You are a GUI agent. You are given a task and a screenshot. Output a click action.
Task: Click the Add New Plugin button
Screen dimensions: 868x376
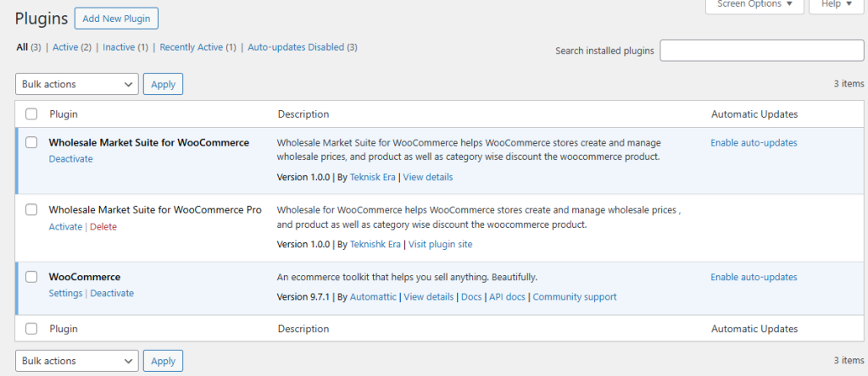116,19
